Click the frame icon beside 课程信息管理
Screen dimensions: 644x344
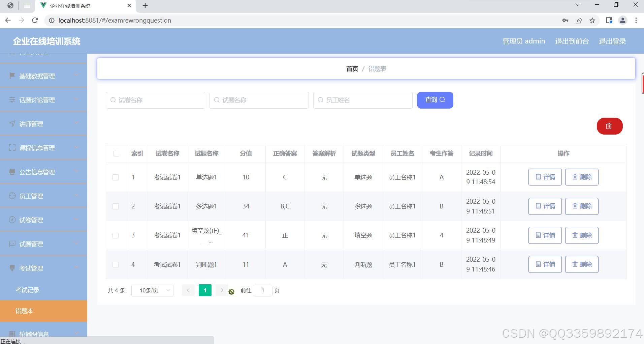(x=12, y=148)
